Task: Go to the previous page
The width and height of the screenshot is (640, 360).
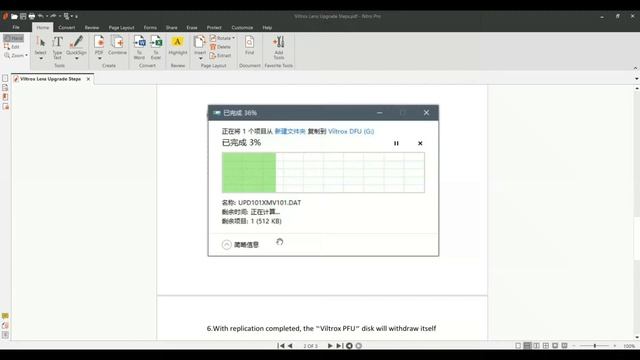Action: 290,346
